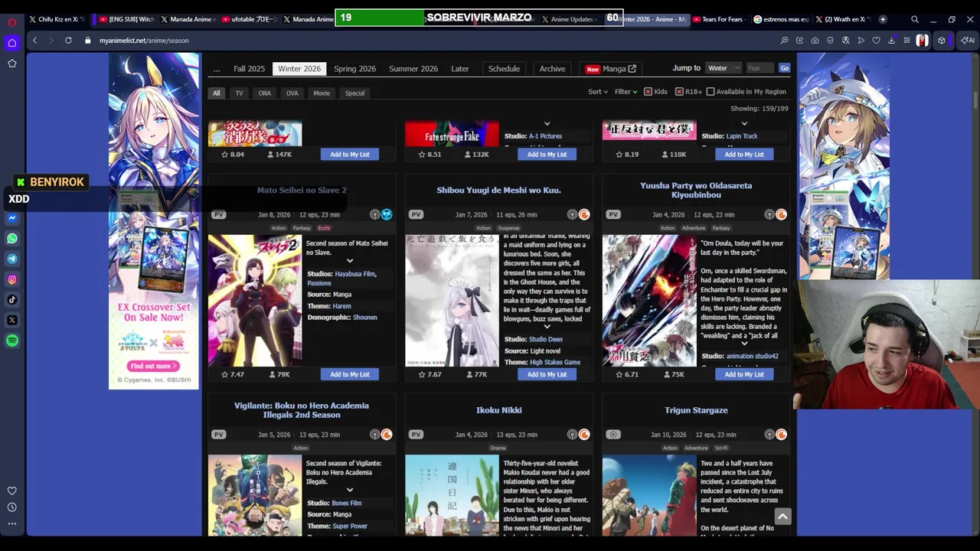Open X (Twitter) in Opera sidebar

point(12,320)
